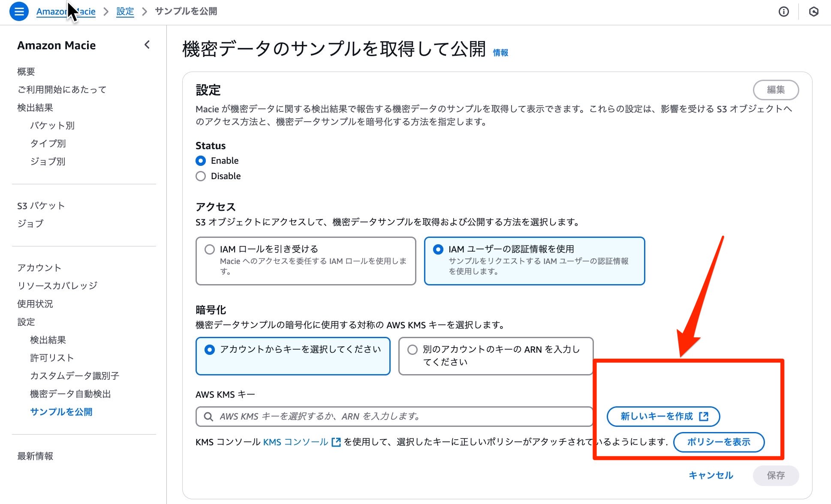This screenshot has height=504, width=831.
Task: Open アカウント in the sidebar
Action: click(x=39, y=268)
